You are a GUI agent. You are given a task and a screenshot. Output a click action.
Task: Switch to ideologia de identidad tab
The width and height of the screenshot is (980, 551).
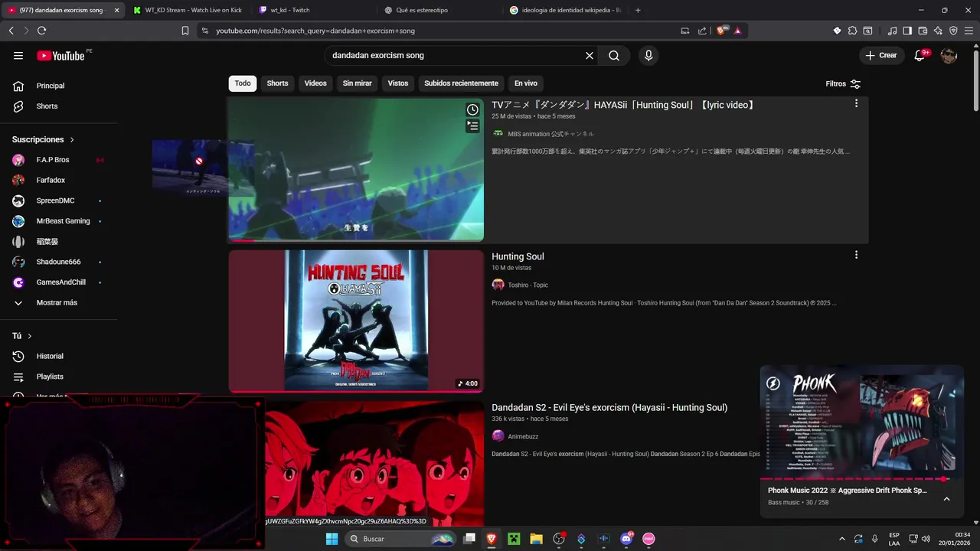[x=565, y=10]
